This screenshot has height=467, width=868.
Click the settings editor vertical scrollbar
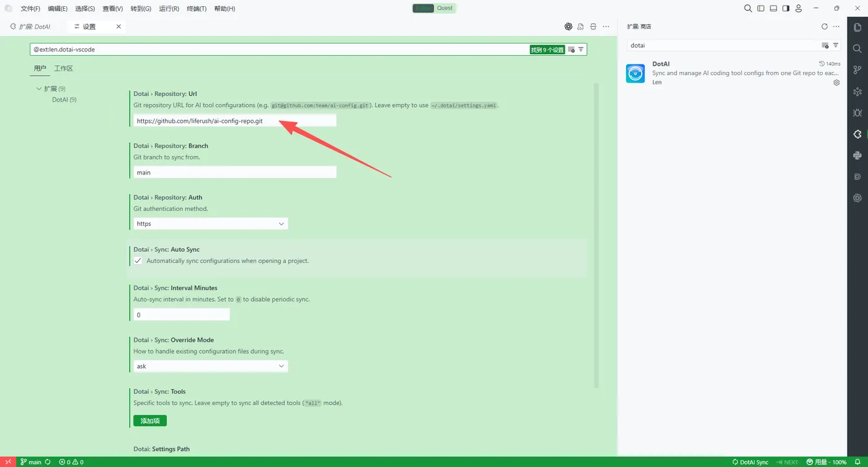[x=597, y=236]
